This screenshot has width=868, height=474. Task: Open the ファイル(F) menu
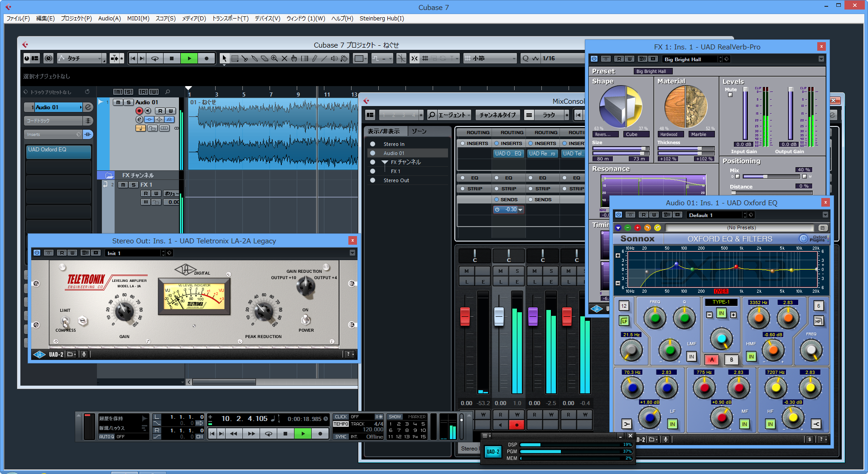[18, 19]
